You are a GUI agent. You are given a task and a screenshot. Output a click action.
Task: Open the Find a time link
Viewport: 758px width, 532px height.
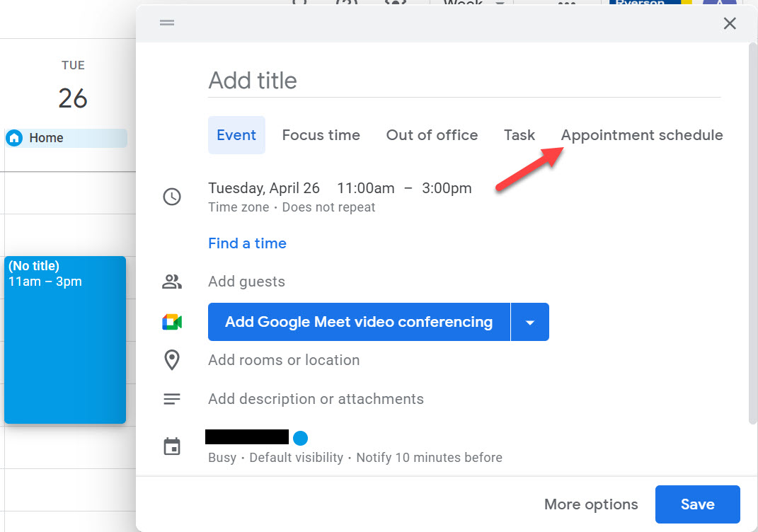click(247, 243)
